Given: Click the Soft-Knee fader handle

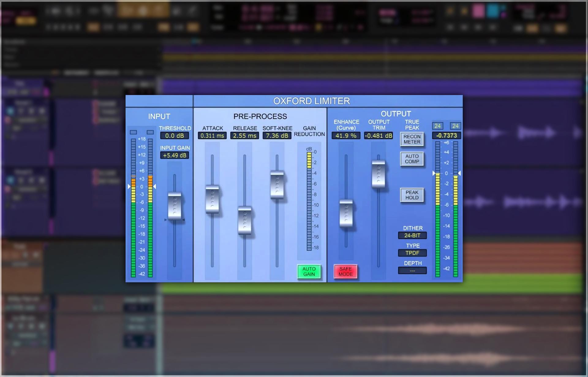Looking at the screenshot, I should [277, 185].
